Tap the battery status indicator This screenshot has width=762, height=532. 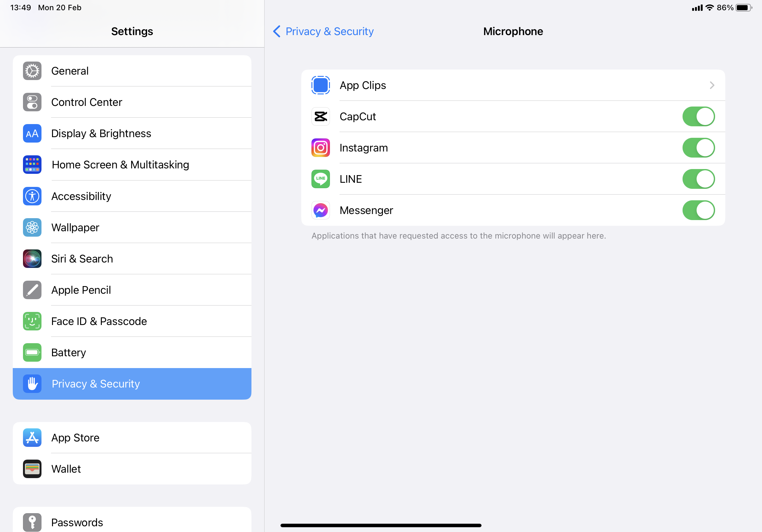[743, 8]
